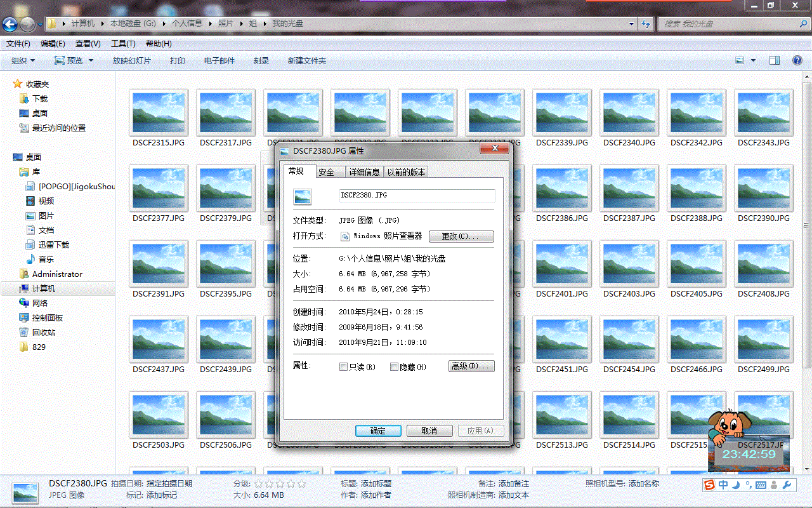Viewport: 812px width, 508px height.
Task: Switch to the 详细信息 tab
Action: pyautogui.click(x=364, y=172)
